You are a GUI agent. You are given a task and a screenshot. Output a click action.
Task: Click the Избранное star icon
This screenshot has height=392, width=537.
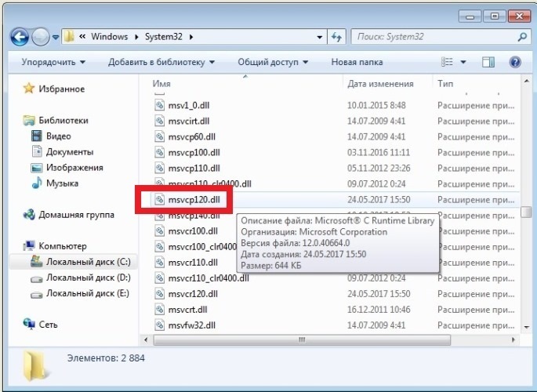coord(29,89)
